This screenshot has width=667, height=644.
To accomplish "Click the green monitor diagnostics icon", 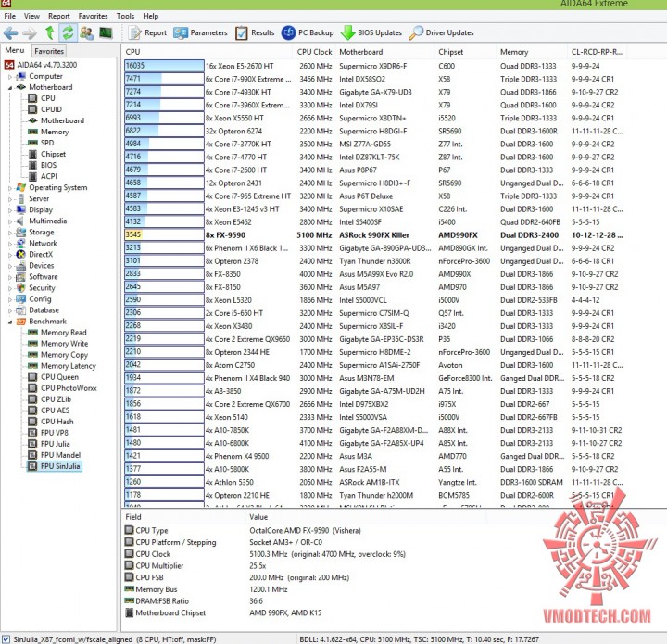I will coord(106,32).
